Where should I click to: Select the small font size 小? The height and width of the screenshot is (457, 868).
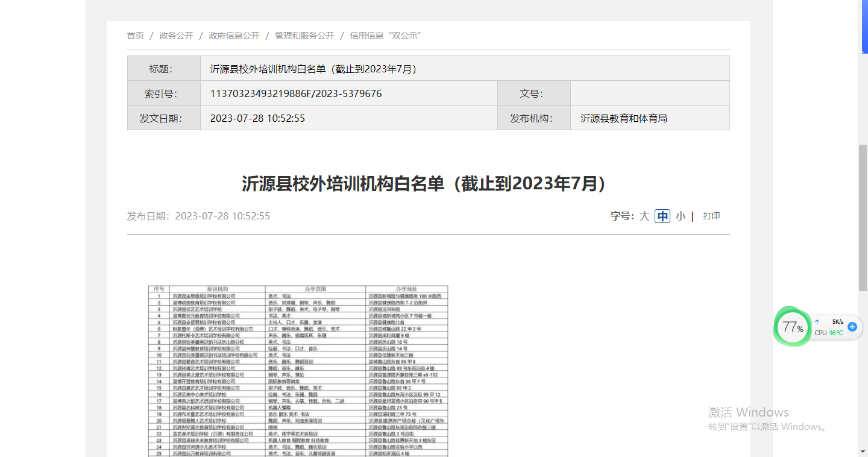point(681,216)
